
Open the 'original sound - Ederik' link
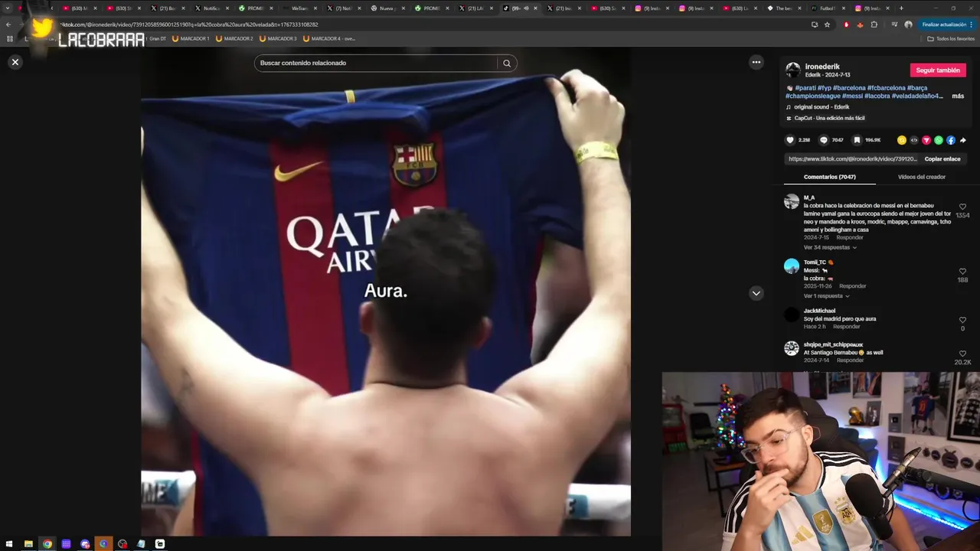coord(822,107)
